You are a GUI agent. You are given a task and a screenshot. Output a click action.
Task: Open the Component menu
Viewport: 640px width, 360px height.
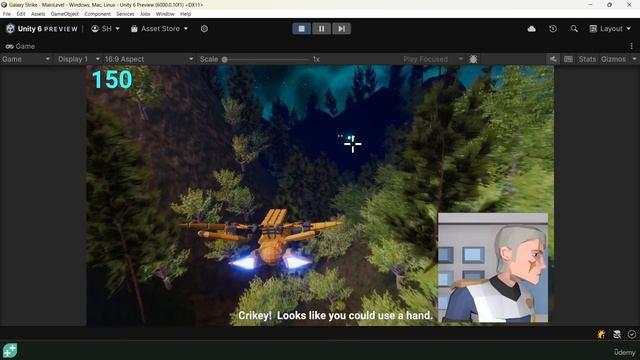coord(97,14)
